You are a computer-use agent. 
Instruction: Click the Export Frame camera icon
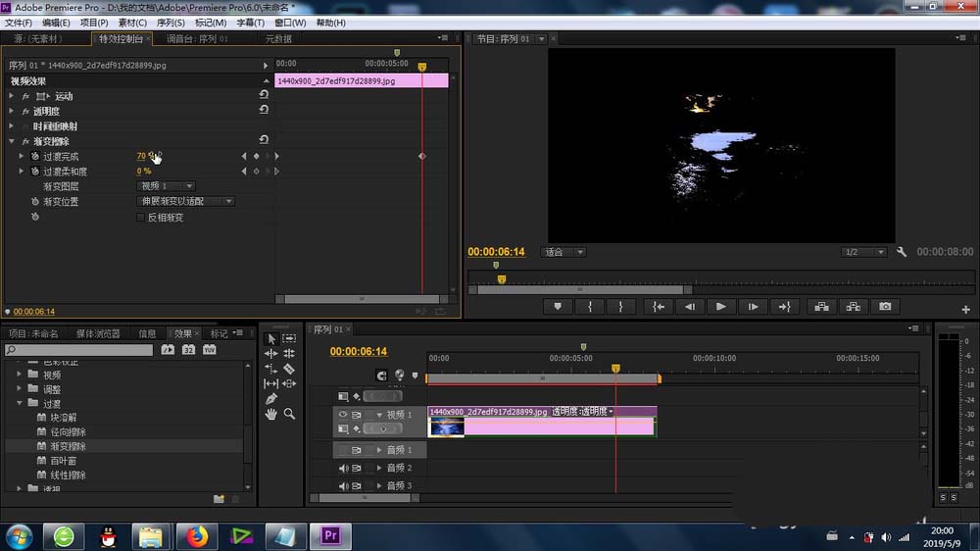tap(885, 307)
